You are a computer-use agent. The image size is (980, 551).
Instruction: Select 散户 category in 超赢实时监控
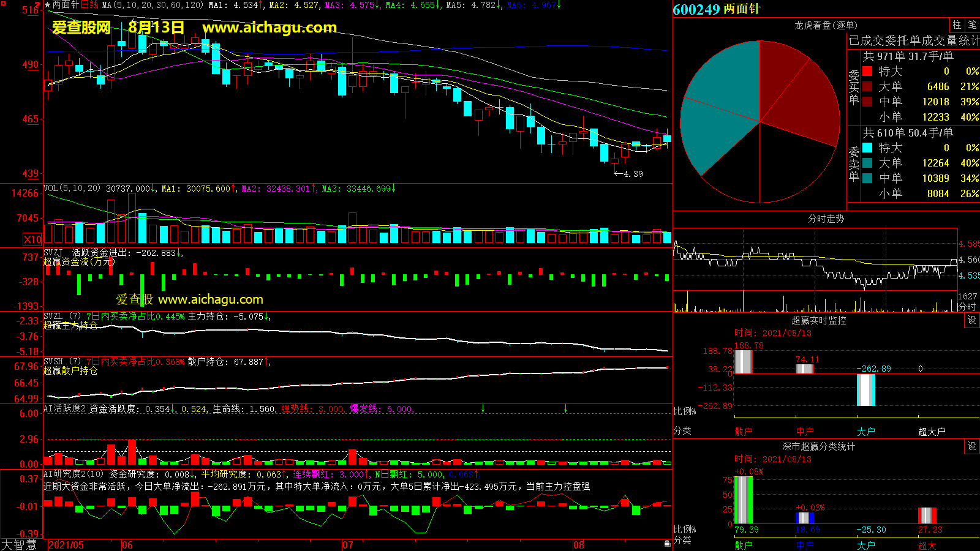pyautogui.click(x=744, y=432)
